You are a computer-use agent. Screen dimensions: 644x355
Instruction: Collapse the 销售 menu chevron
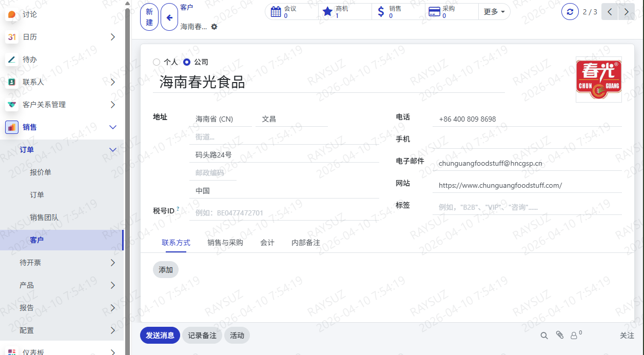113,127
